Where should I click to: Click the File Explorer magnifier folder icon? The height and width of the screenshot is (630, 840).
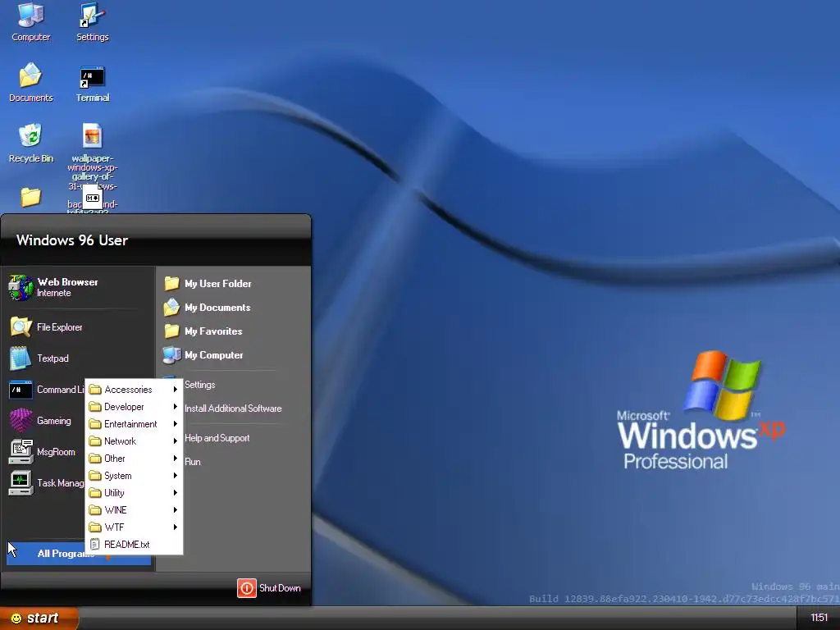21,326
